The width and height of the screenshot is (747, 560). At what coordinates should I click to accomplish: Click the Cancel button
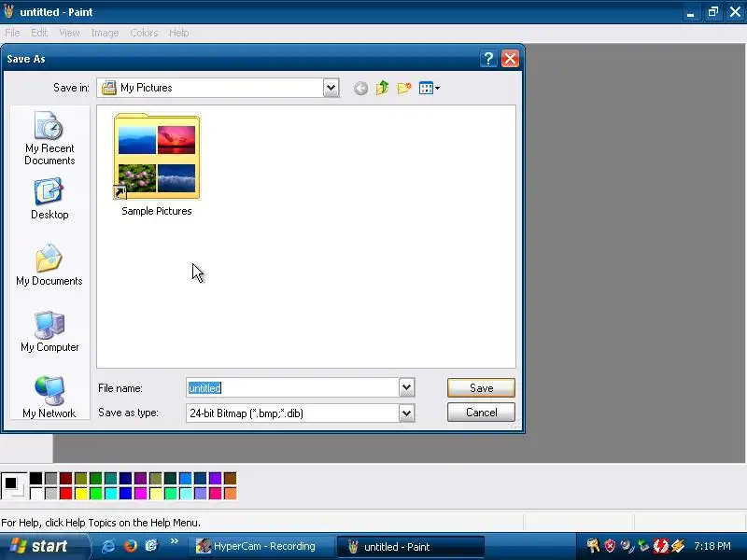tap(481, 413)
